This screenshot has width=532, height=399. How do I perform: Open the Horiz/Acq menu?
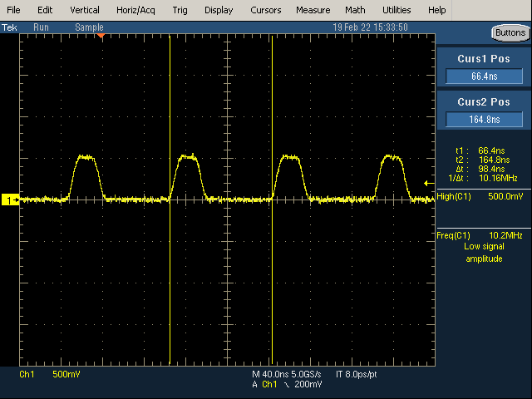click(135, 10)
